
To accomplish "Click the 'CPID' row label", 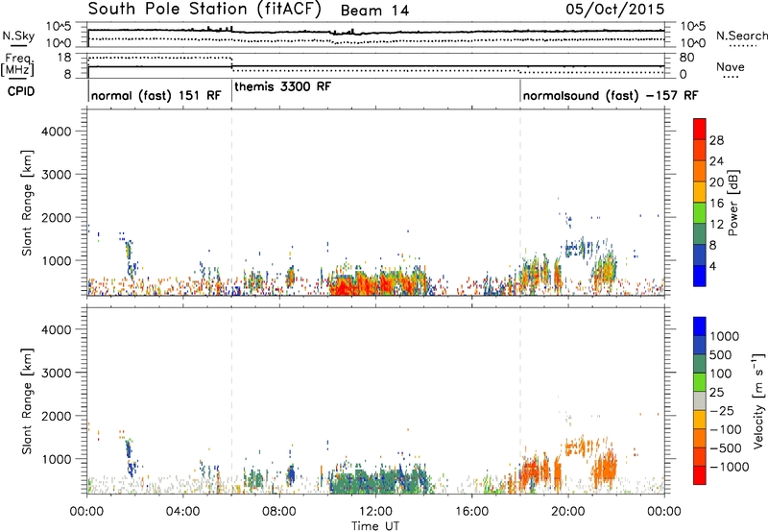I will coord(21,91).
